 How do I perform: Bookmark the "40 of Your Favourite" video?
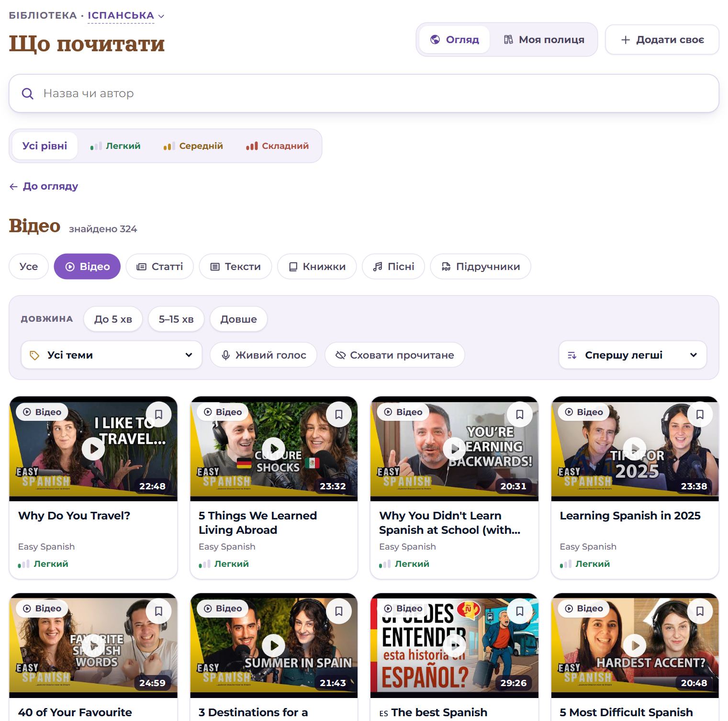[158, 611]
